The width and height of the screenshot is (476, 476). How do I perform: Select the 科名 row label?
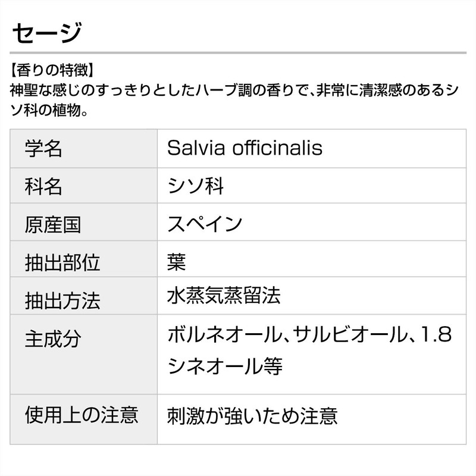click(43, 186)
